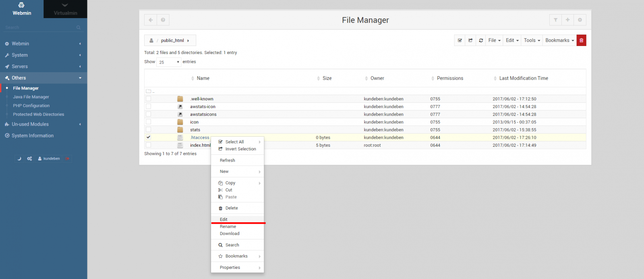Sort the file list by Size column
This screenshot has height=279, width=644.
[x=327, y=78]
